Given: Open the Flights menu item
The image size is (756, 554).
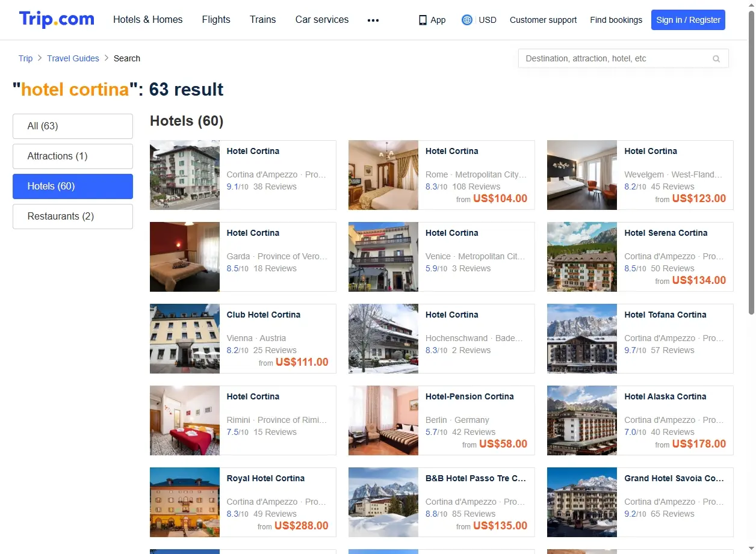Looking at the screenshot, I should [x=216, y=20].
